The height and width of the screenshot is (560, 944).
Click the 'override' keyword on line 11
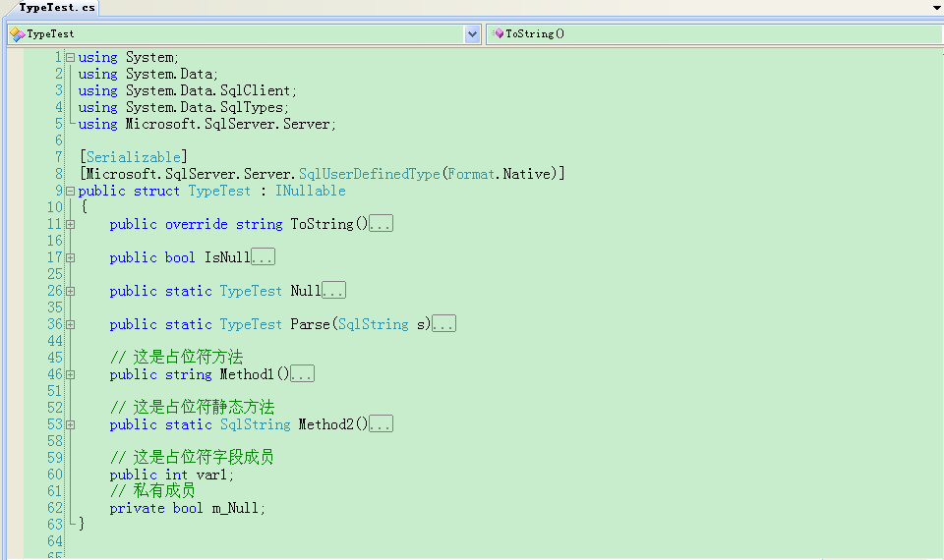click(x=197, y=224)
